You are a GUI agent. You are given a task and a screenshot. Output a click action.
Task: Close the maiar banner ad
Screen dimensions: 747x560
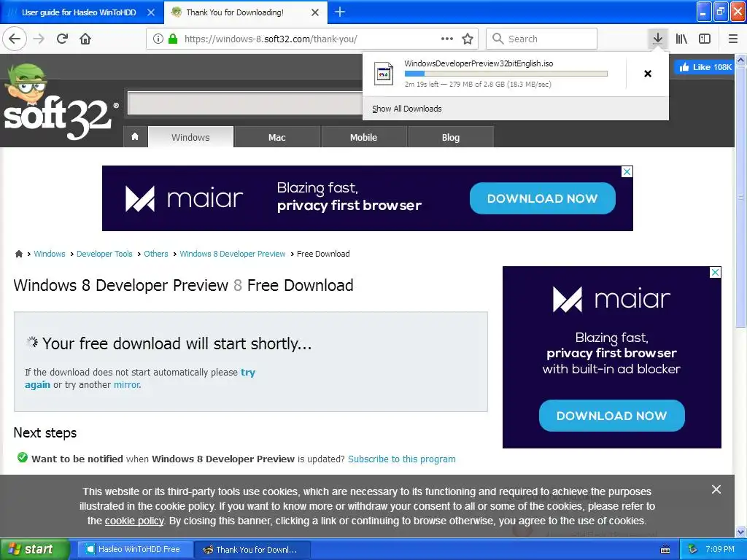point(627,171)
